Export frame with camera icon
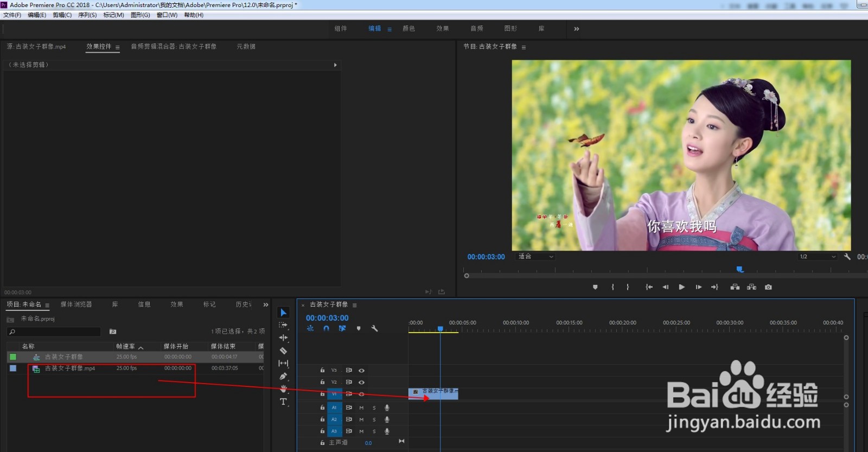Image resolution: width=868 pixels, height=452 pixels. click(768, 287)
